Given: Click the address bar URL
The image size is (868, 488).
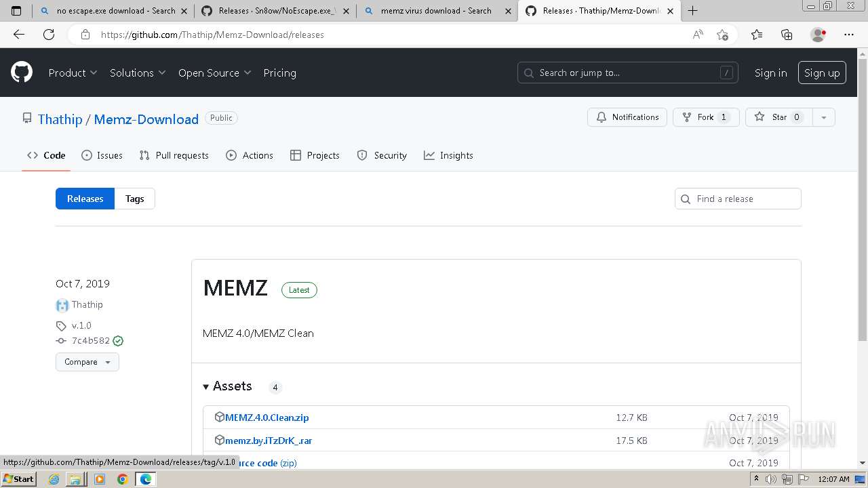Looking at the screenshot, I should tap(212, 35).
